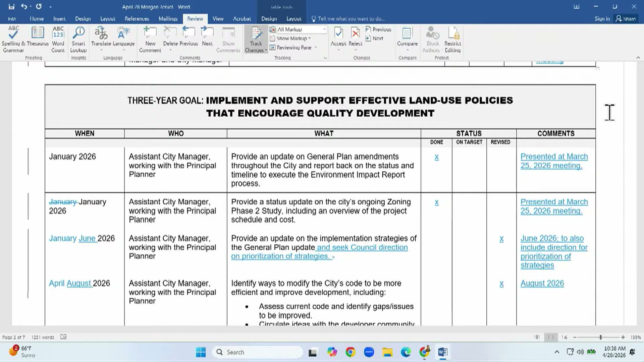Image resolution: width=644 pixels, height=362 pixels.
Task: Reject the current tracked change
Action: [356, 36]
